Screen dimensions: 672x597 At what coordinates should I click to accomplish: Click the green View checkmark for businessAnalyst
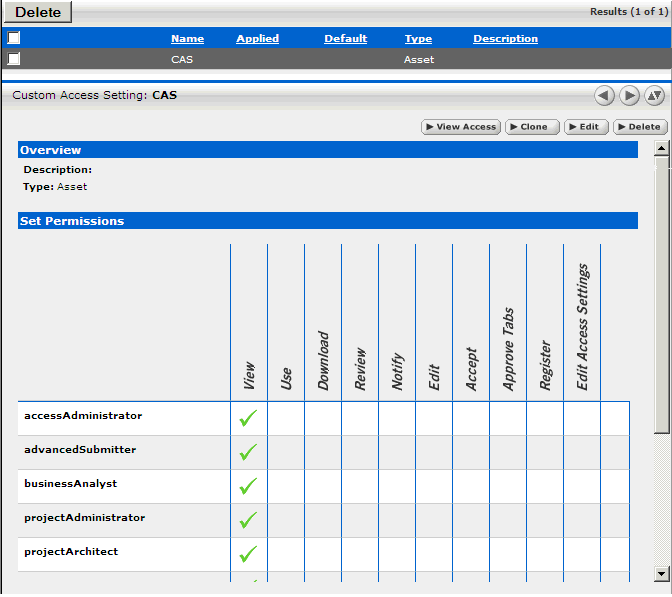tap(249, 486)
